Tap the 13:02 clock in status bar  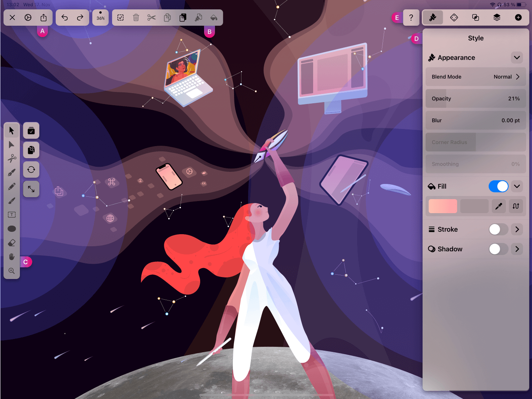pyautogui.click(x=13, y=5)
